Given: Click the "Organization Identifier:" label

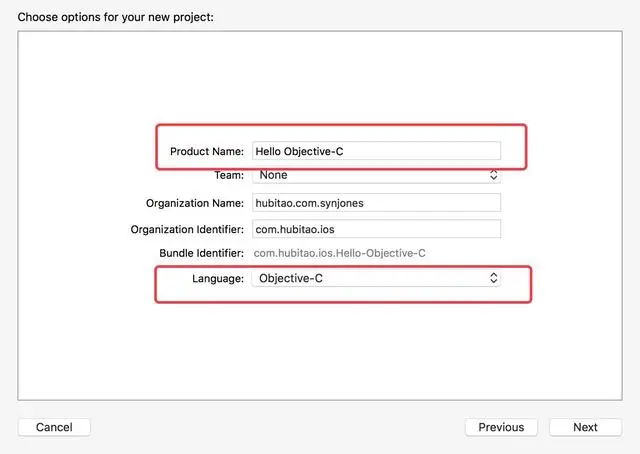Looking at the screenshot, I should (x=187, y=228).
